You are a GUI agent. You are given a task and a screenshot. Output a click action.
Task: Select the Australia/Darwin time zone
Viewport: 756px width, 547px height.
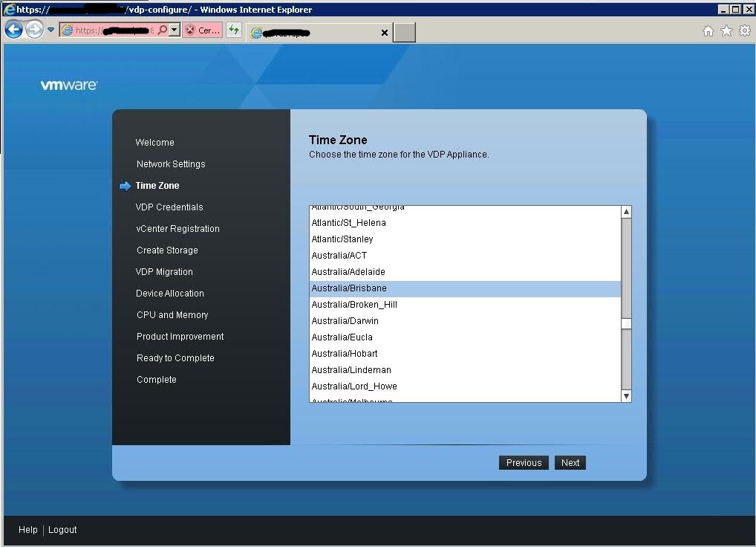tap(465, 321)
